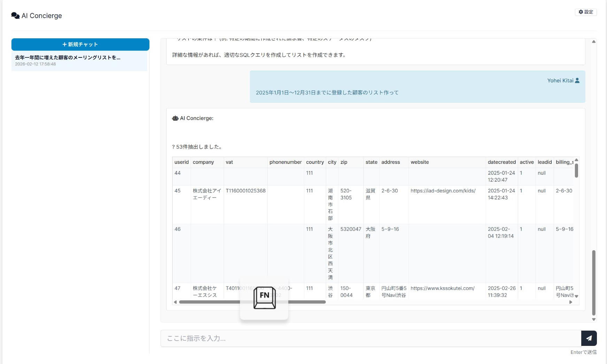The width and height of the screenshot is (607, 364).
Task: Click the FN keyboard key overlay icon
Action: [264, 298]
